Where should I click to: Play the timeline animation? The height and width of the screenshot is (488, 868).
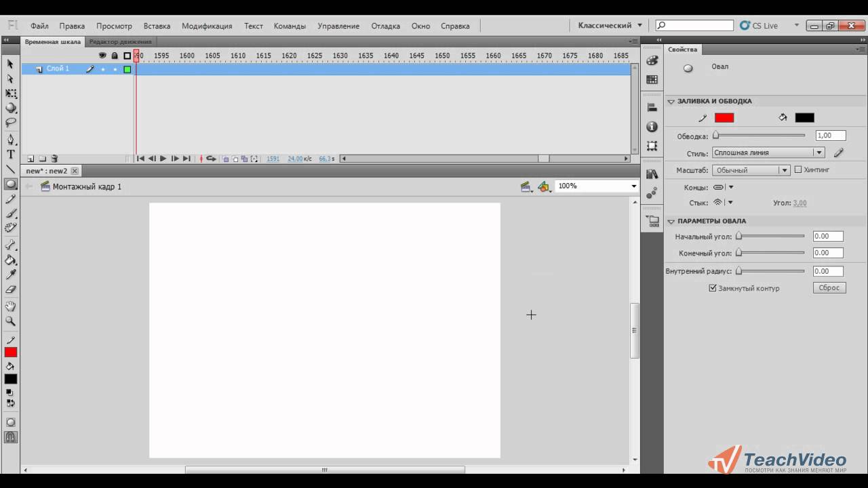click(x=163, y=159)
